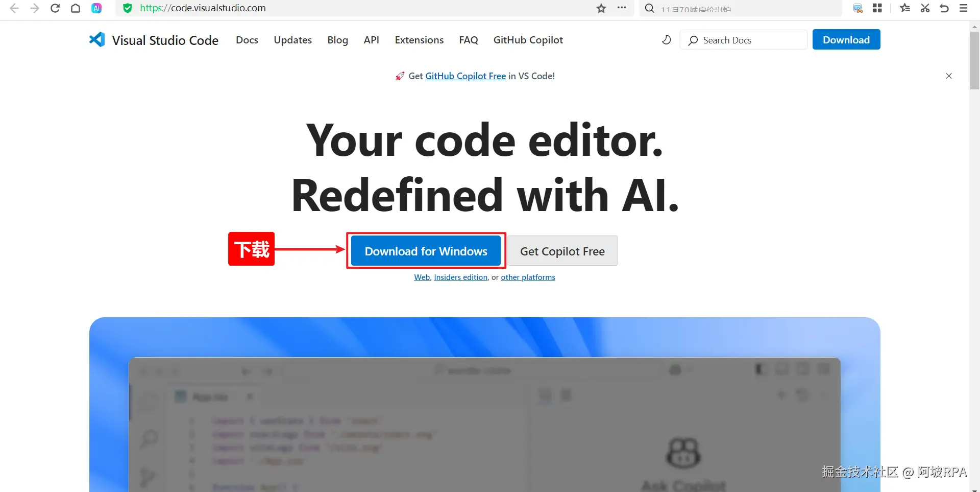Open the browser home page icon

click(x=76, y=8)
